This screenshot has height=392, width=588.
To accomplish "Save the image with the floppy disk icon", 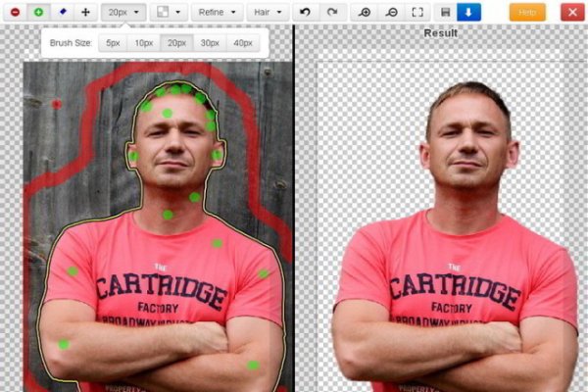I will pos(446,13).
